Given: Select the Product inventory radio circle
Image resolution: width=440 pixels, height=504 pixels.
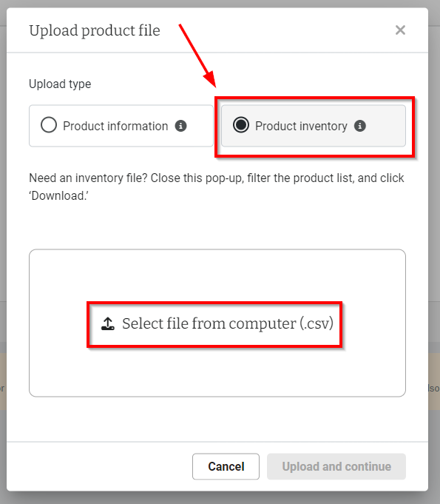Looking at the screenshot, I should [241, 125].
